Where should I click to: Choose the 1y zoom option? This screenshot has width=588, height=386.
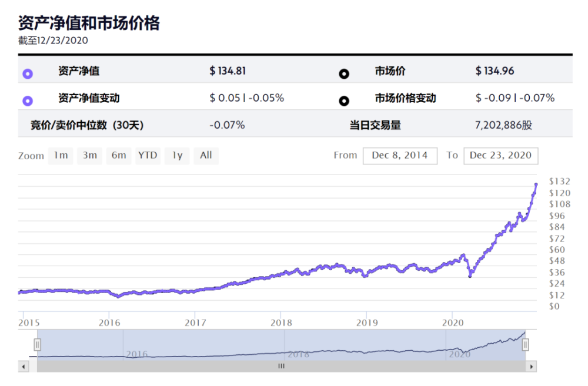click(x=177, y=156)
